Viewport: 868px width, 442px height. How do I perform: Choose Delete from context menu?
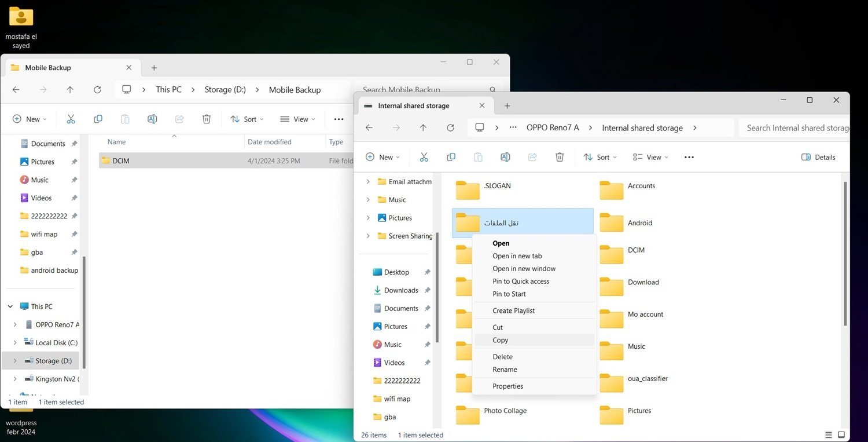click(x=534, y=357)
